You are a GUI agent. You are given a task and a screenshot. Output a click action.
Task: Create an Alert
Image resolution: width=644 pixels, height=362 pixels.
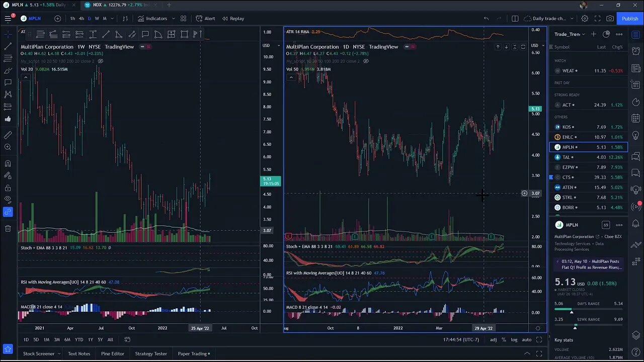(x=205, y=19)
